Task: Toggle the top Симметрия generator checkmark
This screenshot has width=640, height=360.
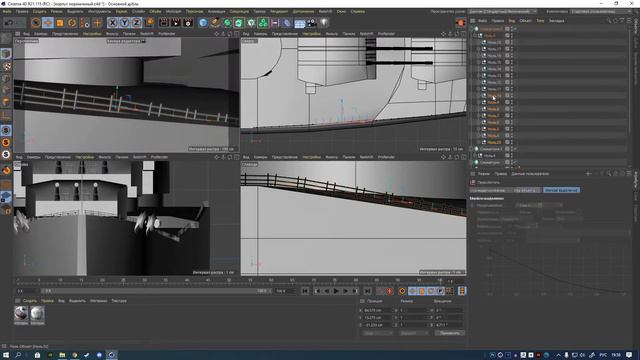Action: point(515,29)
